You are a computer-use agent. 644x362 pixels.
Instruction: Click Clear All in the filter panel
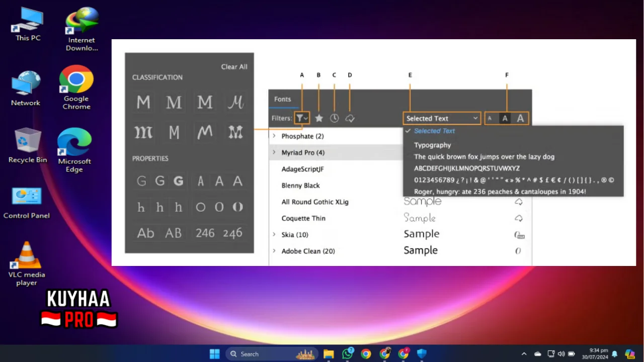234,67
